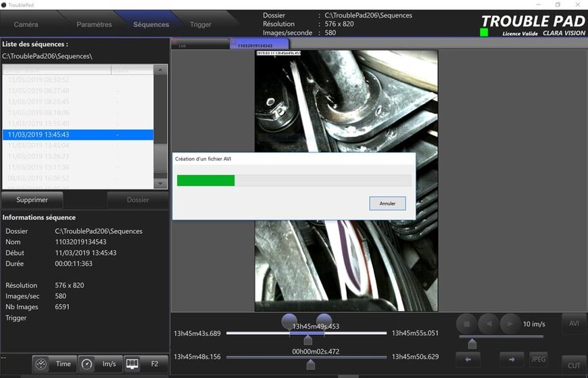Click the zoom range end 13h45m50s.629
Image resolution: width=588 pixels, height=378 pixels.
point(415,356)
